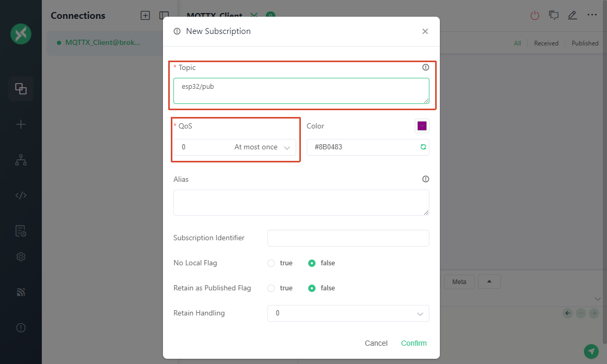Open the Log page icon in sidebar
The image size is (607, 364).
21,231
